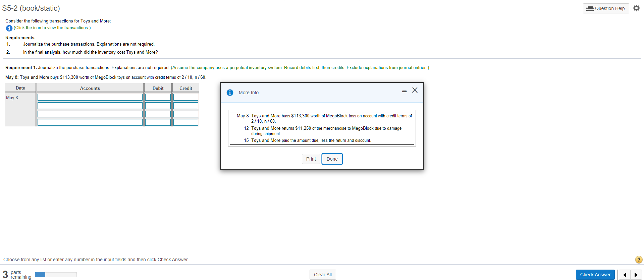Click the Done button in More Info
644x280 pixels.
(x=332, y=159)
